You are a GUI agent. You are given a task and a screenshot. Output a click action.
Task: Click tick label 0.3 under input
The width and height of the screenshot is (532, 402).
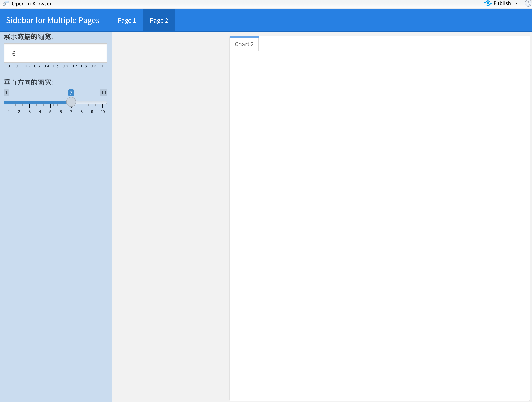point(37,66)
